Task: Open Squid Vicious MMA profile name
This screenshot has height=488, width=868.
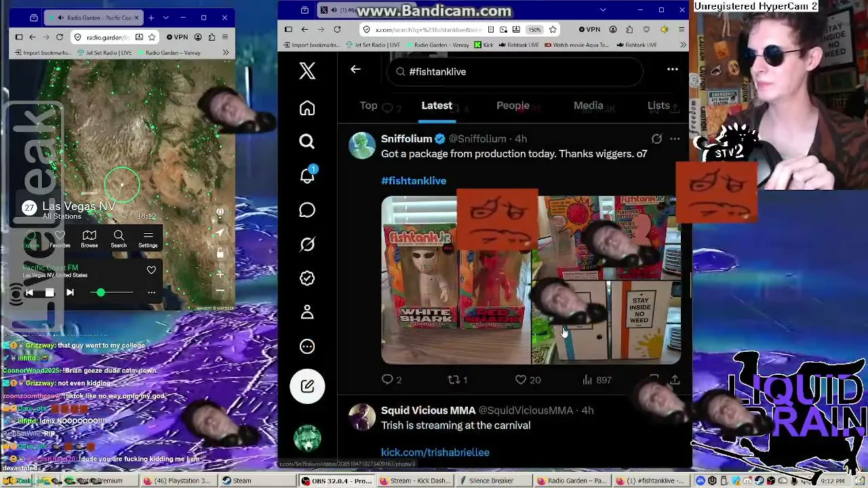Action: click(428, 410)
